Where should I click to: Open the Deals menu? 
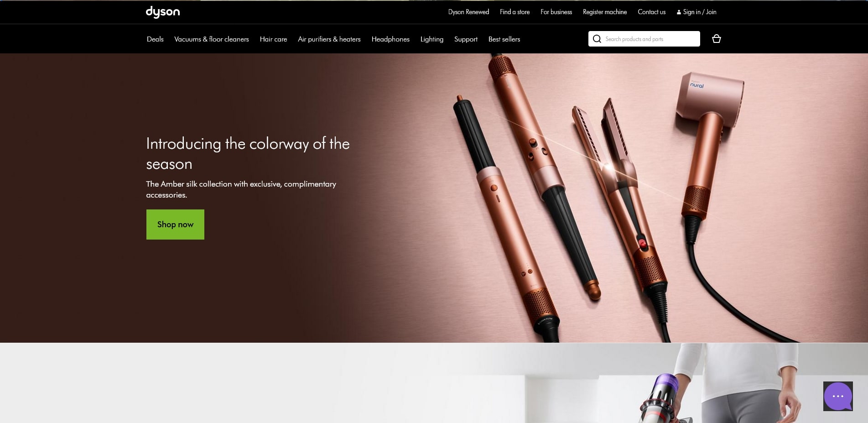coord(155,39)
